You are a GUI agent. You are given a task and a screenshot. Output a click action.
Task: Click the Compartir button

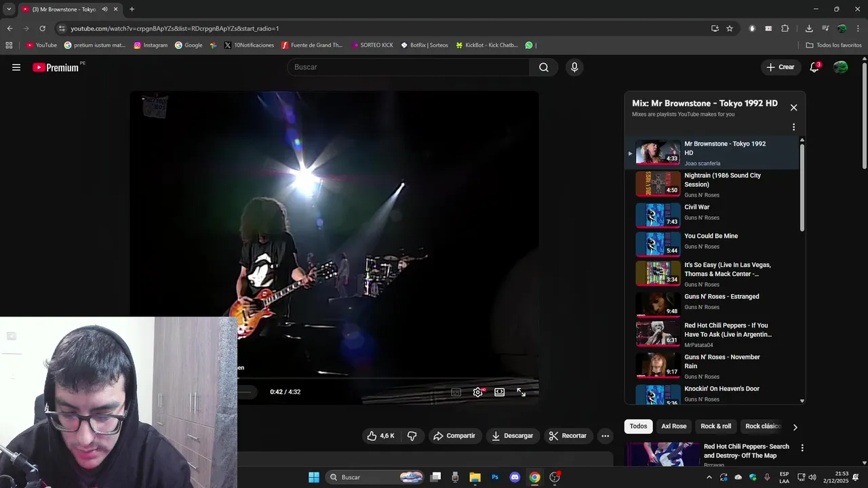point(454,436)
